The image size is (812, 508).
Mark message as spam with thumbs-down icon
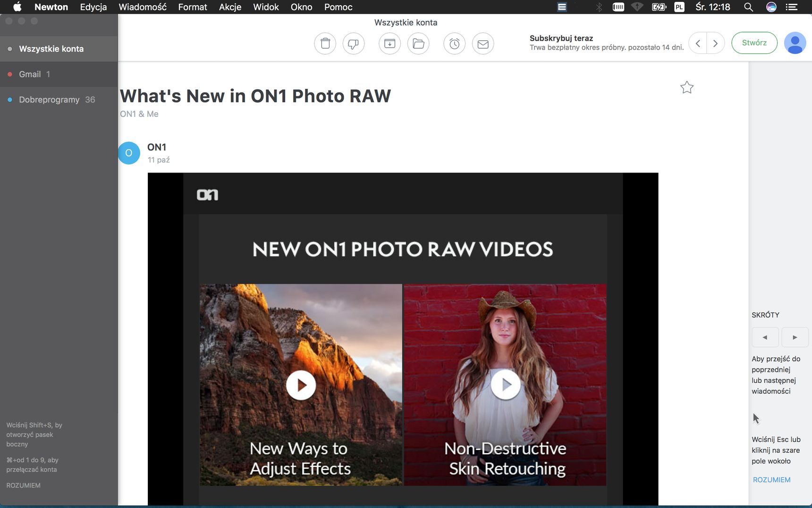pyautogui.click(x=353, y=43)
